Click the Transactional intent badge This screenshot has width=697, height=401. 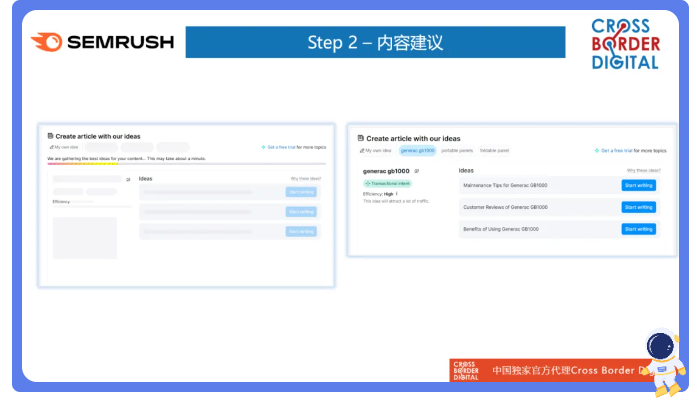click(388, 183)
